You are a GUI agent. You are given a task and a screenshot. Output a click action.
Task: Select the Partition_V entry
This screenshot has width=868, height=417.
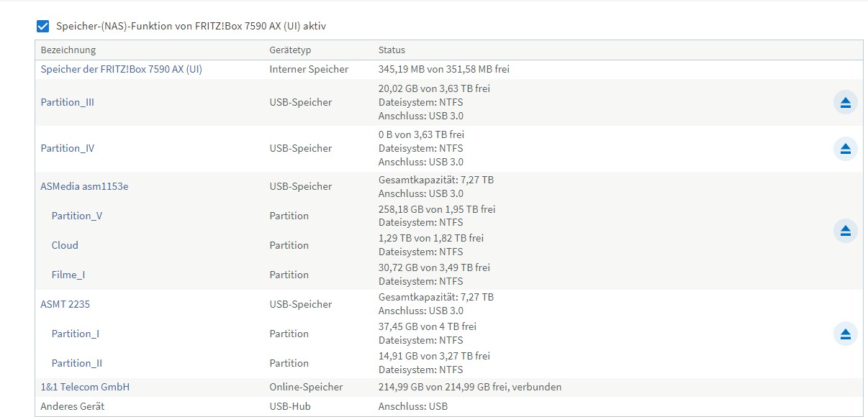(77, 216)
